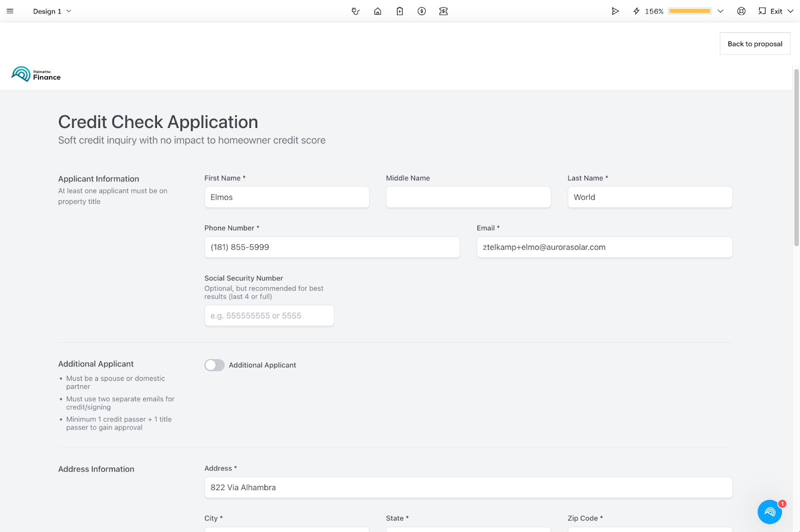Open the help lifebuoy icon
Screen dimensions: 800x532
coord(741,11)
